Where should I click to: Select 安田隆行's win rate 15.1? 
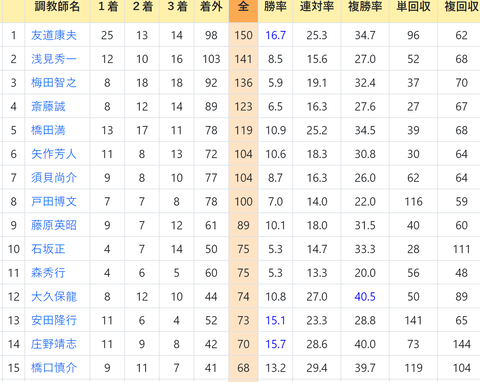pyautogui.click(x=275, y=320)
